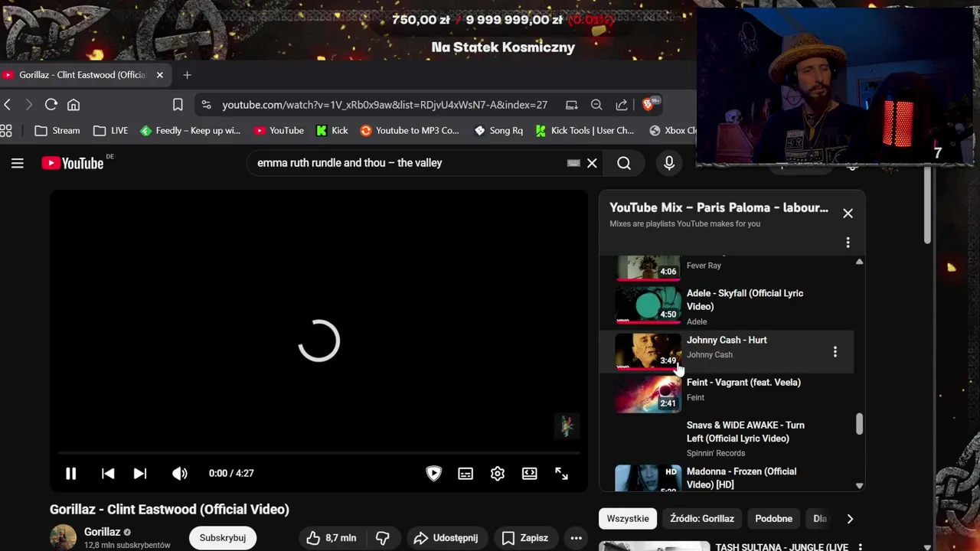Open the Stream bookmark folder

click(x=57, y=131)
